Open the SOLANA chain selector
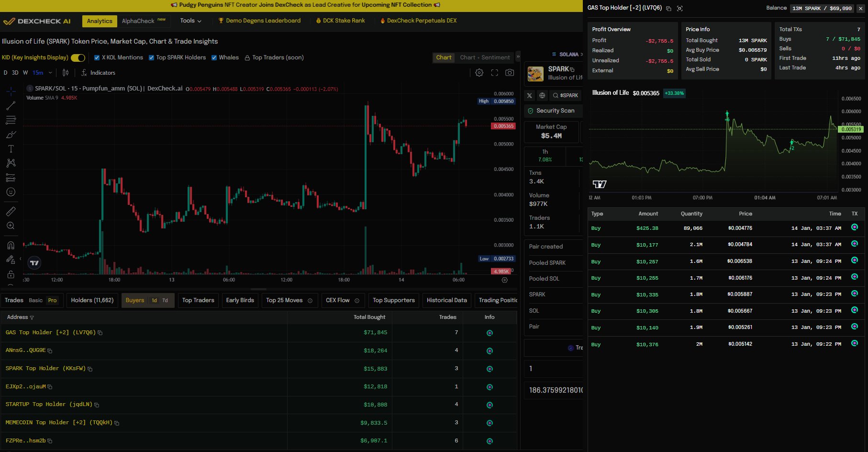This screenshot has height=452, width=868. (x=568, y=54)
